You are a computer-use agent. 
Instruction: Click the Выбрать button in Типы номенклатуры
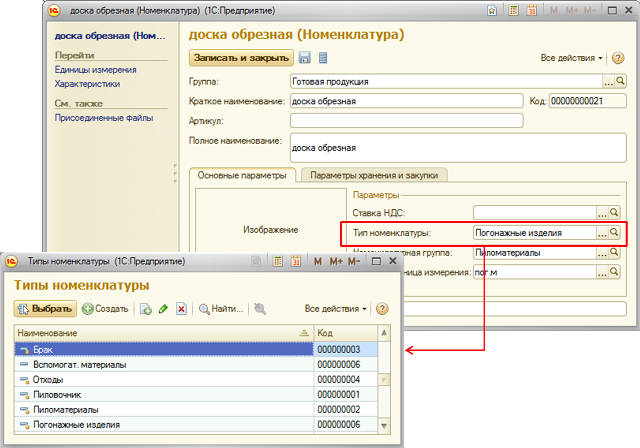45,309
